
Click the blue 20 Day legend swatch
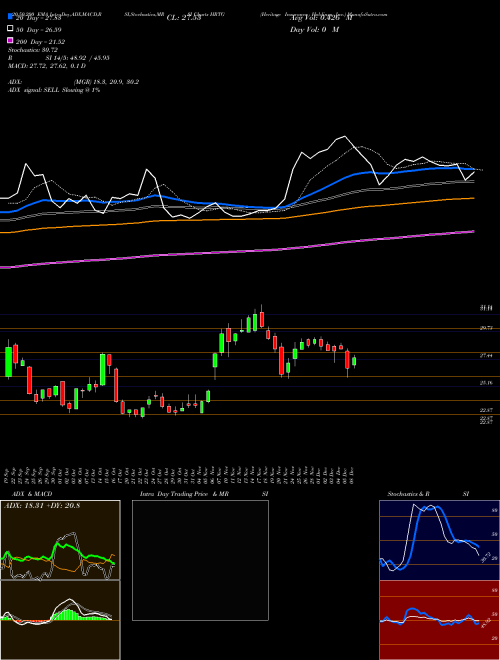(10, 17)
